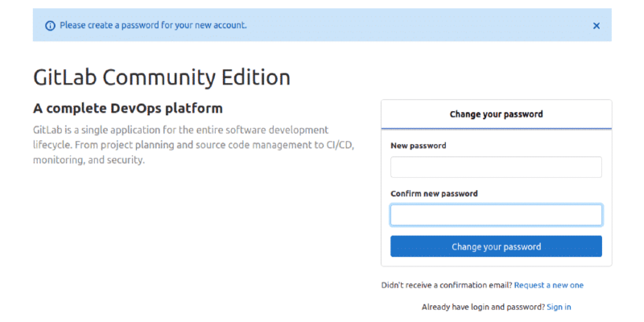Click the GitLab Community Edition title
The image size is (644, 322).
pyautogui.click(x=161, y=77)
